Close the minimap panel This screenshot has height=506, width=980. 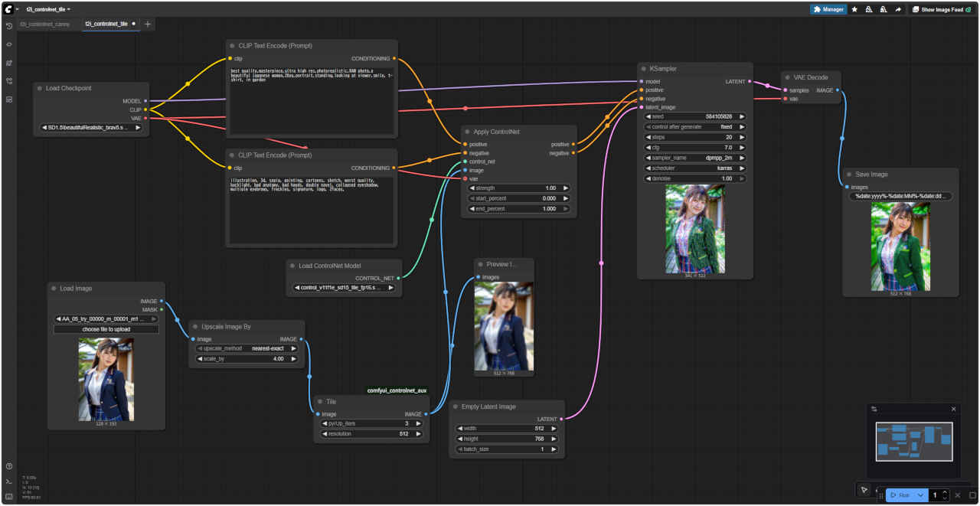click(953, 409)
